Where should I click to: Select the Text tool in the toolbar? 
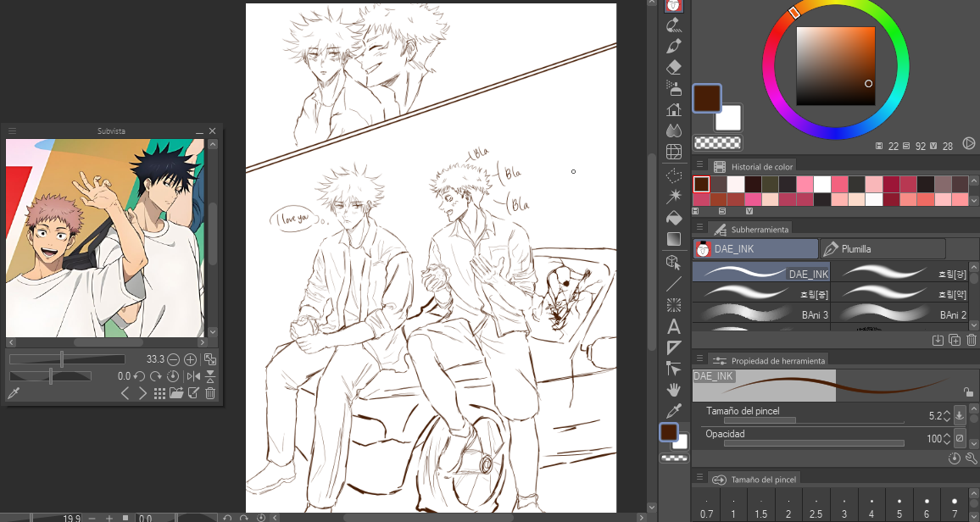[673, 325]
